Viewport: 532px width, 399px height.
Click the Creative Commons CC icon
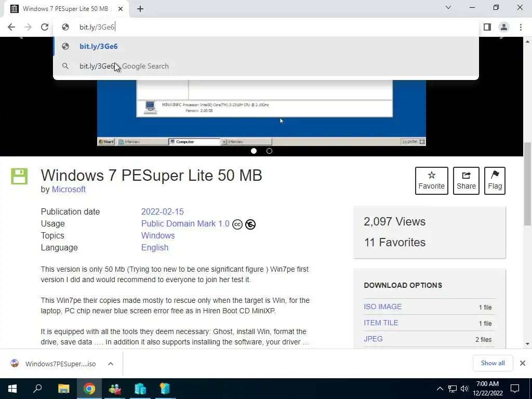237,224
